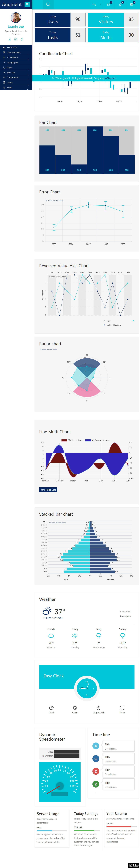Image resolution: width=140 pixels, height=868 pixels.
Task: Open the tasks list icon in header
Action: (132, 4)
